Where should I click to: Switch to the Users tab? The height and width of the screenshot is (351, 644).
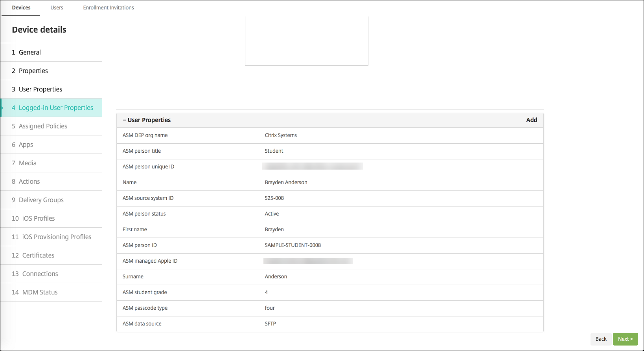57,8
